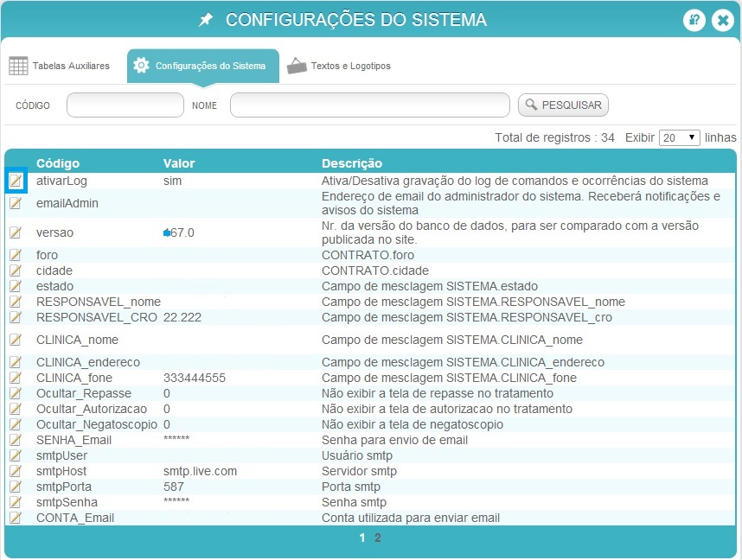Go to page 2 of results
The height and width of the screenshot is (560, 742).
tap(378, 538)
